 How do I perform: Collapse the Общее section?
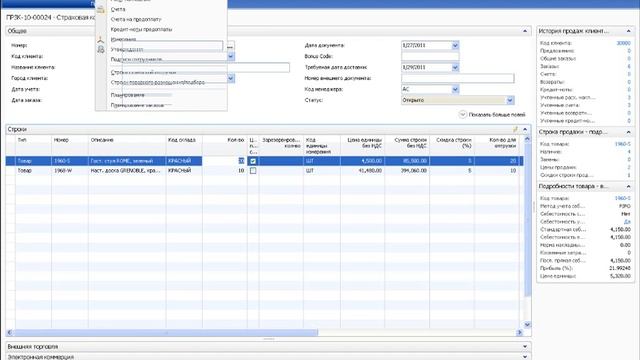[525, 31]
